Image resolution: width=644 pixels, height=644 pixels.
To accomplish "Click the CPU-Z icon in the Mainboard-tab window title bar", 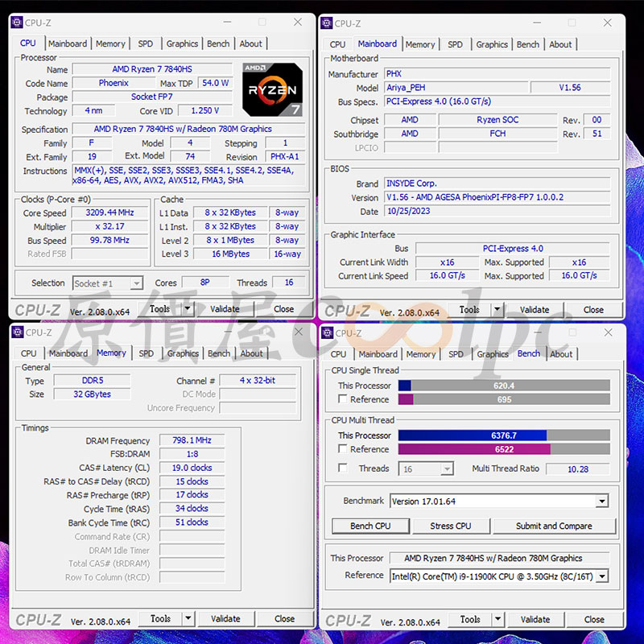I will tap(327, 23).
